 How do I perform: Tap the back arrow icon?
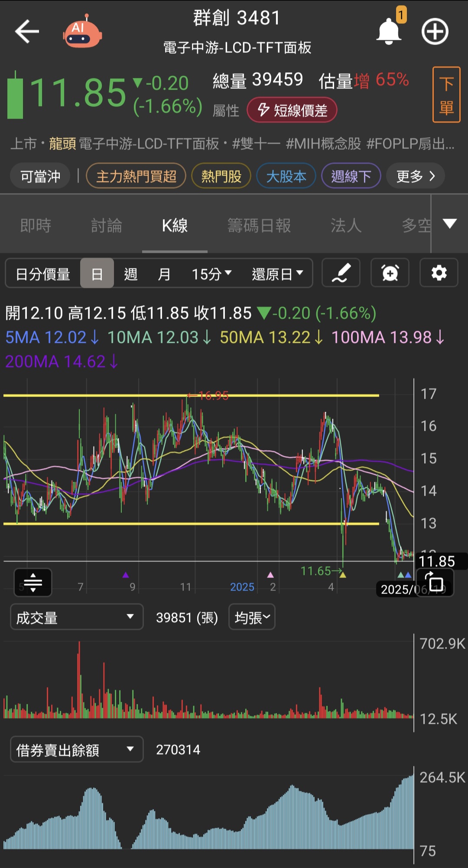[27, 32]
